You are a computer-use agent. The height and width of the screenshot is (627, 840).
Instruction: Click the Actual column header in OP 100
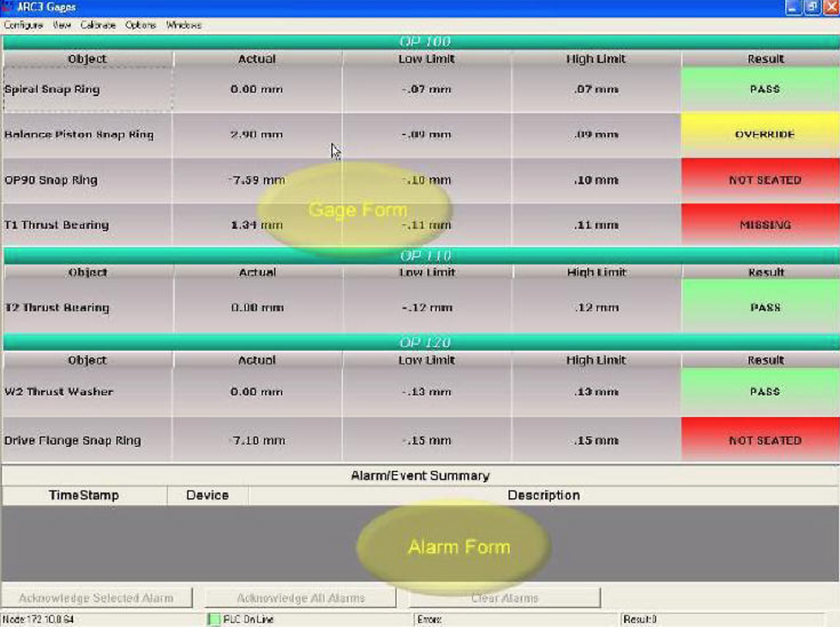[256, 59]
